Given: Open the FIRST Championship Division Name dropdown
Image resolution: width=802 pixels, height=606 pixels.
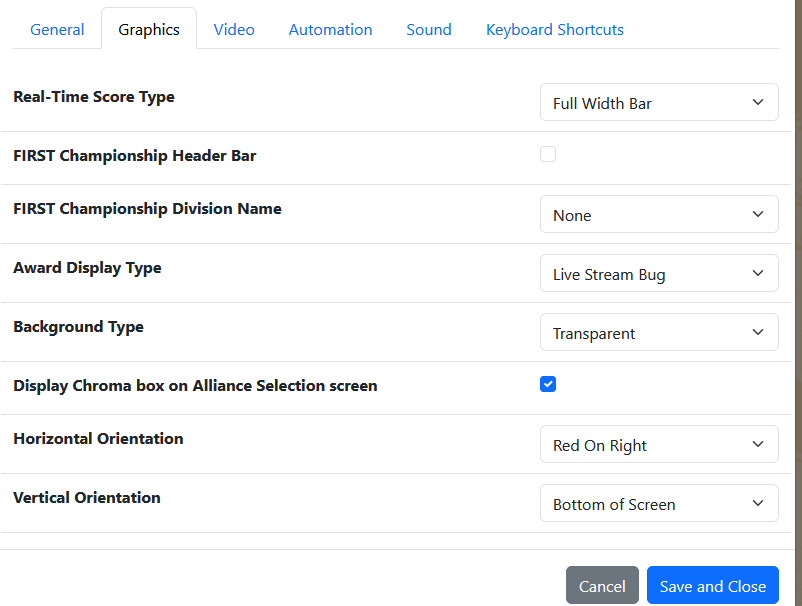Looking at the screenshot, I should [x=658, y=215].
